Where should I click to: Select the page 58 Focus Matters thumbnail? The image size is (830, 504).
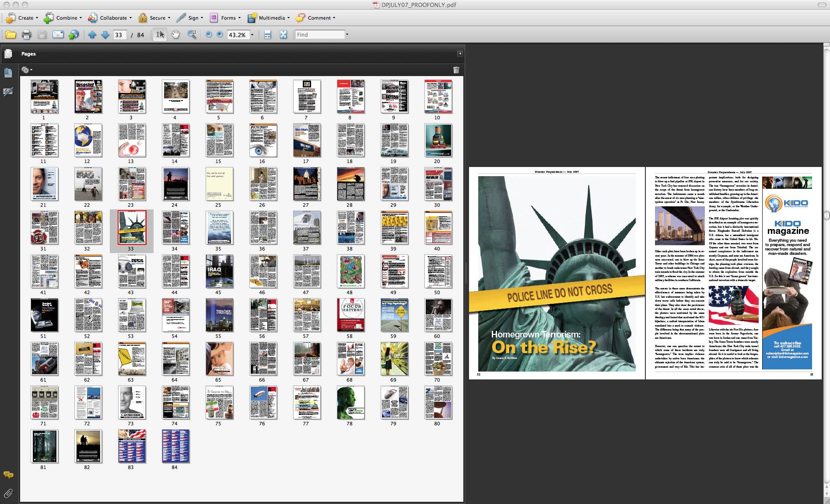coord(350,315)
